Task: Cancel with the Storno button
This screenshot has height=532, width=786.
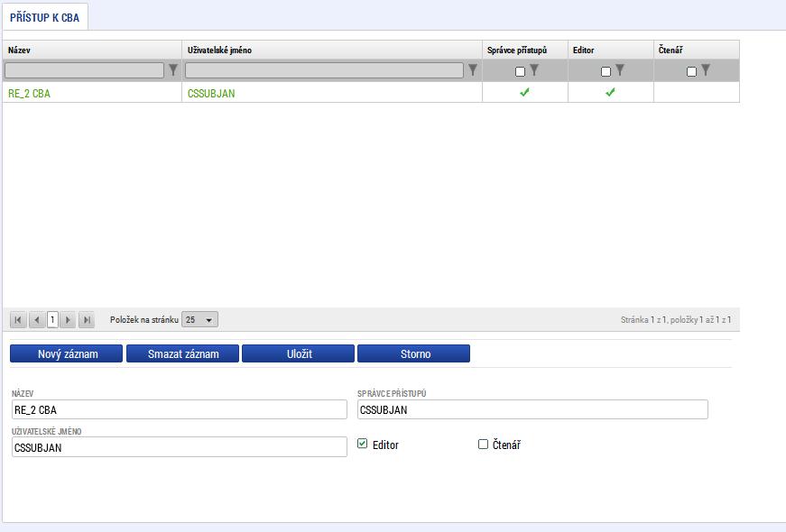Action: pyautogui.click(x=413, y=353)
